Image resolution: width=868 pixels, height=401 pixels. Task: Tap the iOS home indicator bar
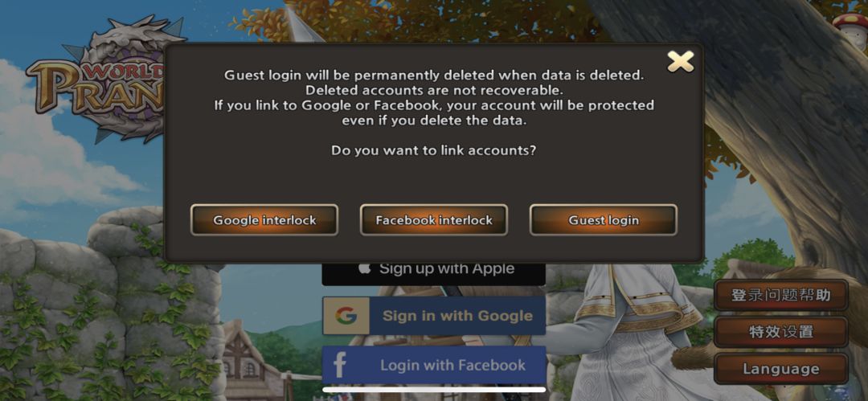click(433, 390)
